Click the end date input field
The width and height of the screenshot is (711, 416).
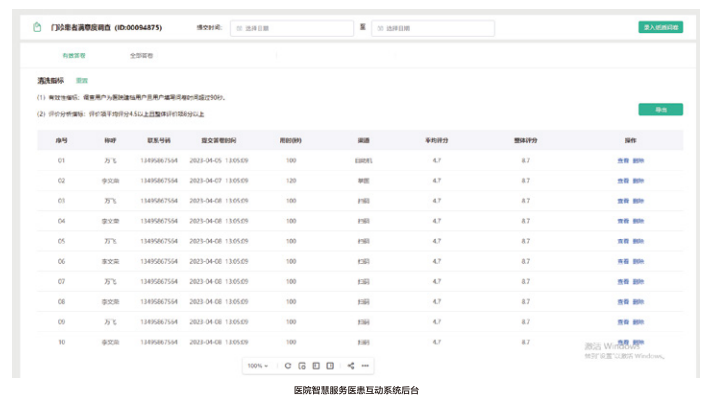click(435, 28)
